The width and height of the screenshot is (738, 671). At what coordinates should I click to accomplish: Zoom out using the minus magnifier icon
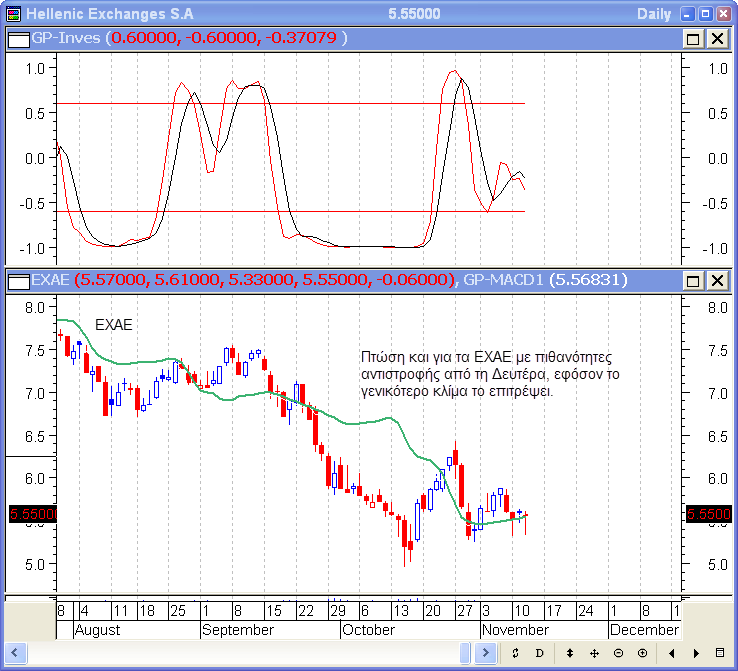point(618,653)
